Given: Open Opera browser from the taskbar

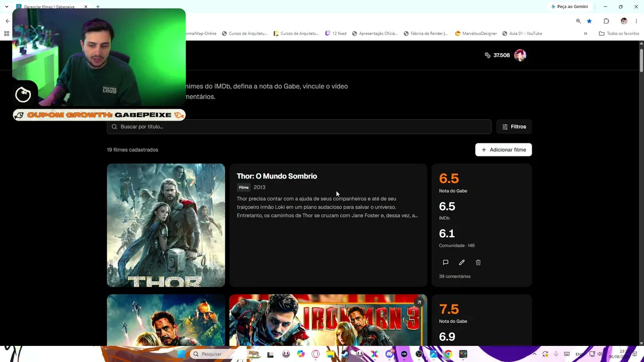Looking at the screenshot, I should click(315, 354).
